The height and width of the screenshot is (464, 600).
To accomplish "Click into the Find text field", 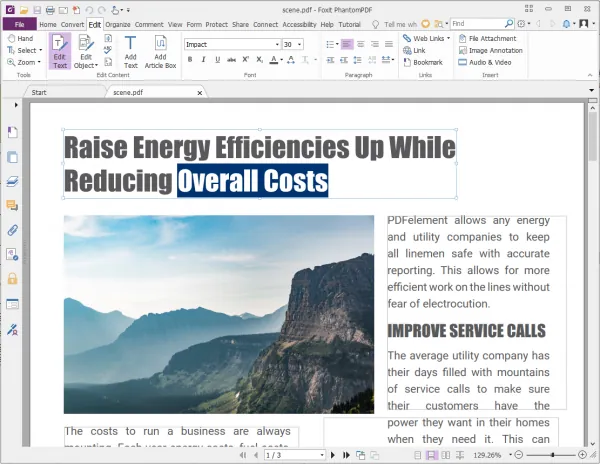I will [478, 24].
